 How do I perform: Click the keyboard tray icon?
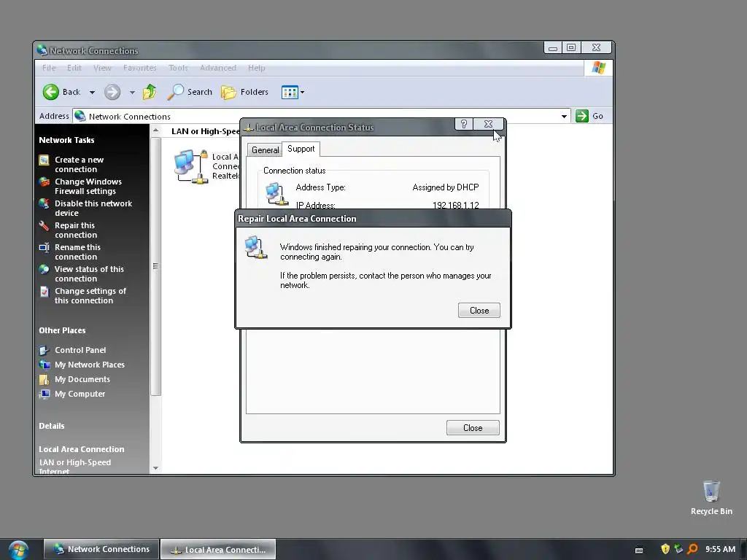click(639, 550)
